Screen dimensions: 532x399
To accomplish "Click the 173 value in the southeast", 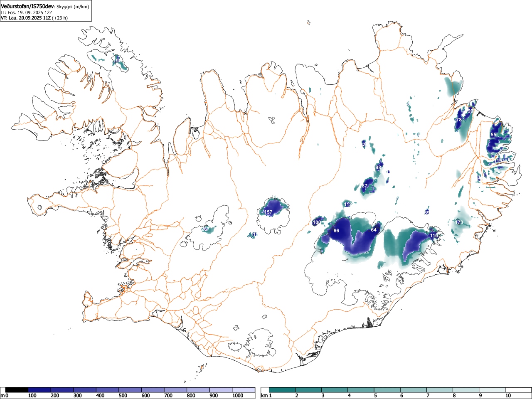I will (459, 222).
